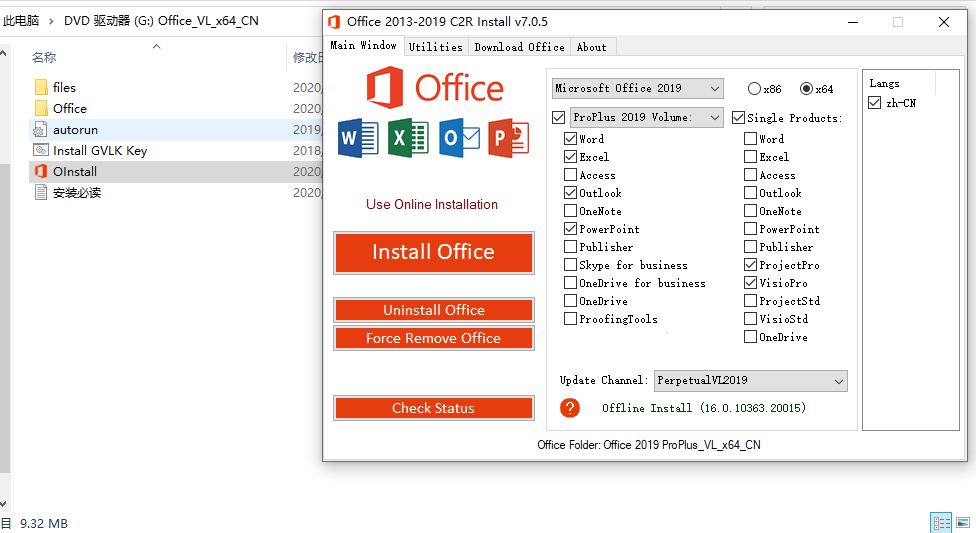The height and width of the screenshot is (533, 976).
Task: Enable OneDrive under Single Products
Action: coord(751,337)
